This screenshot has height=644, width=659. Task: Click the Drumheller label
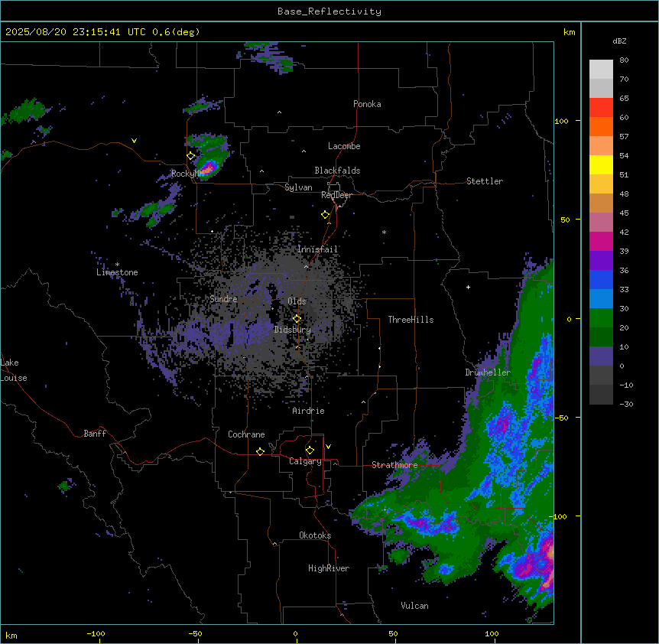(488, 372)
